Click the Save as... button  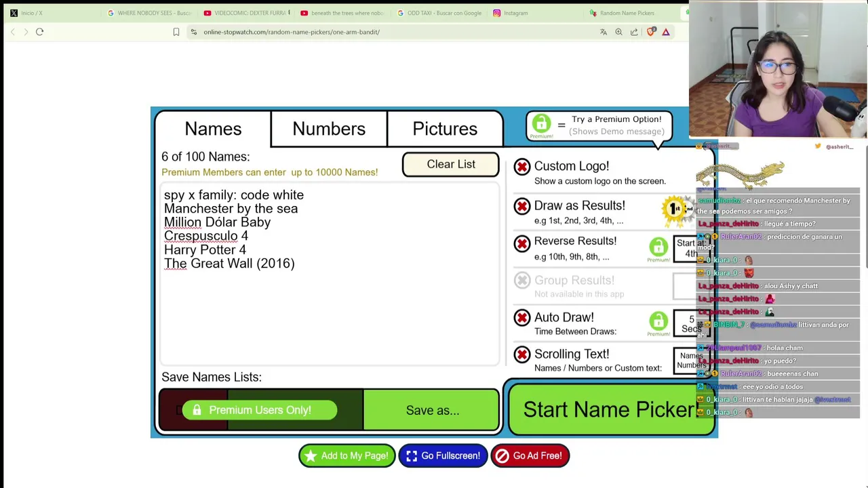[x=432, y=410]
